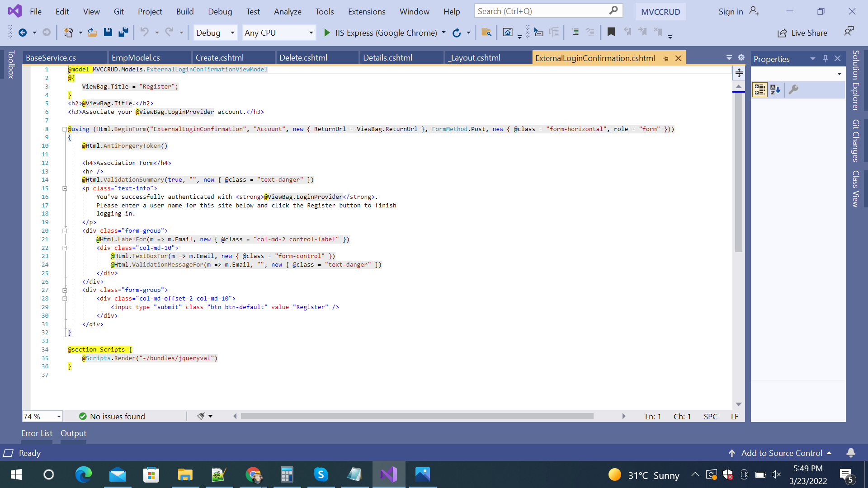Save the current file with the floppy icon
Screen dimensions: 868x488
tap(108, 33)
